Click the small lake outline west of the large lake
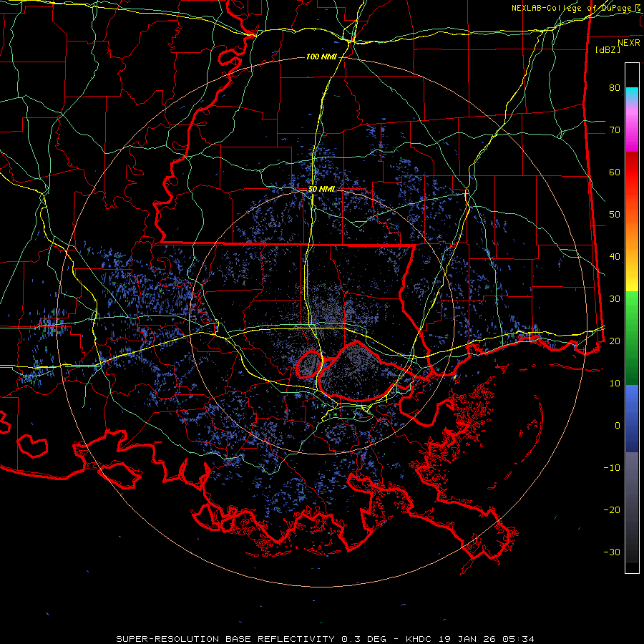644x644 pixels. [x=309, y=364]
